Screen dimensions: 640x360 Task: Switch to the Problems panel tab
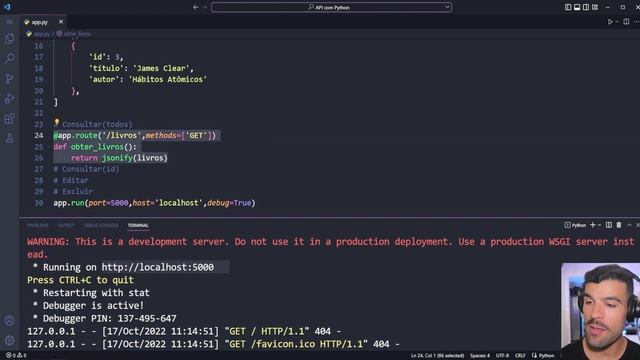[38, 225]
